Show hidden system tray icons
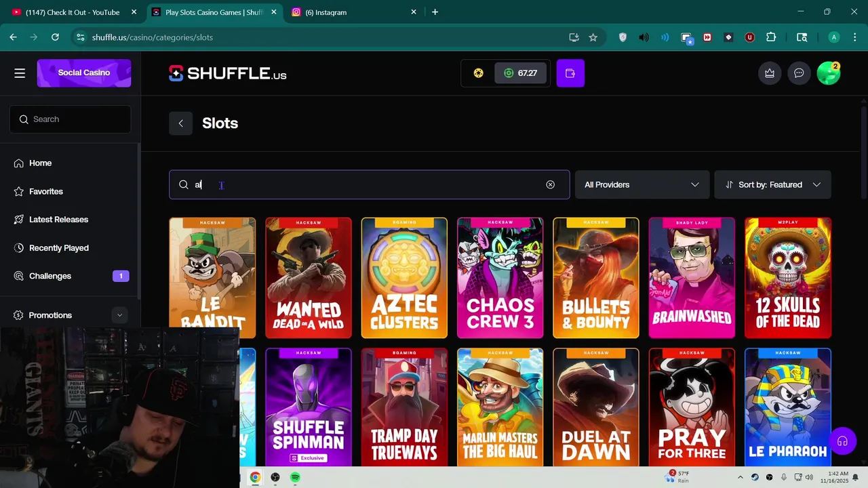The height and width of the screenshot is (488, 868). pyautogui.click(x=740, y=477)
